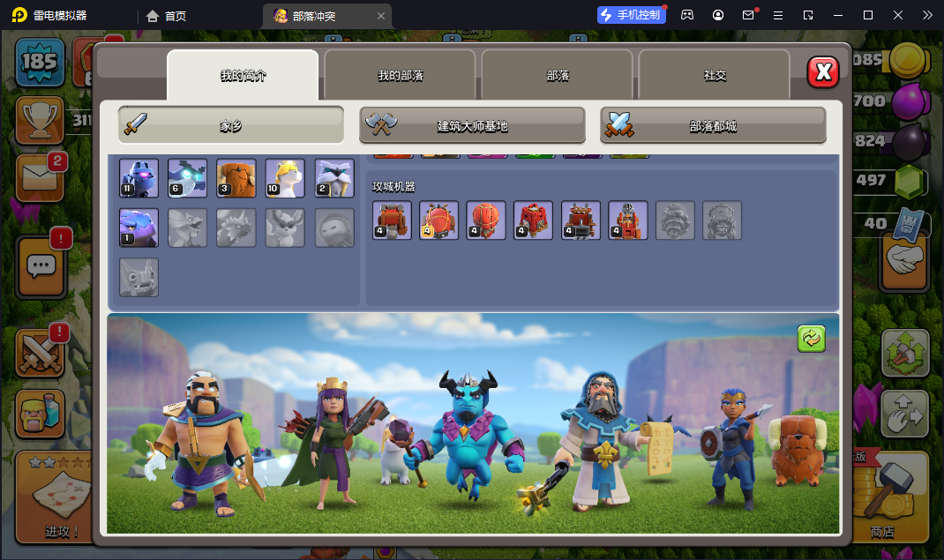944x560 pixels.
Task: Open the chat speech bubble button
Action: (41, 266)
